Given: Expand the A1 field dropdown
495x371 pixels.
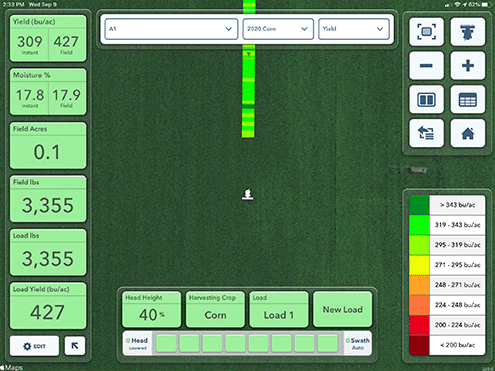Looking at the screenshot, I should (x=171, y=29).
